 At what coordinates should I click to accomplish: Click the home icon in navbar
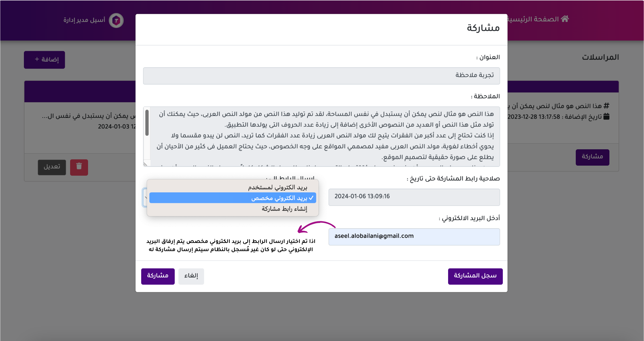[565, 19]
